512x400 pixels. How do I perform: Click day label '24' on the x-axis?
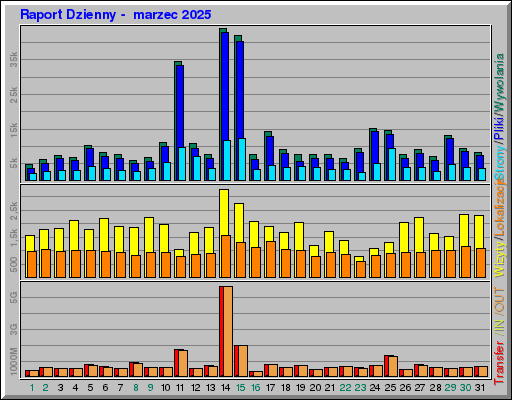click(375, 388)
